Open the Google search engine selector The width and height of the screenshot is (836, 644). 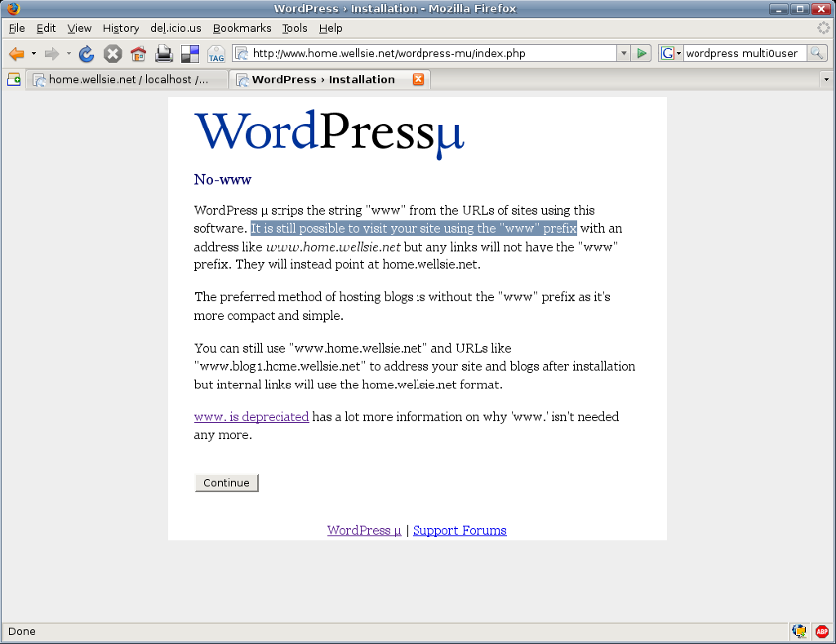point(671,54)
